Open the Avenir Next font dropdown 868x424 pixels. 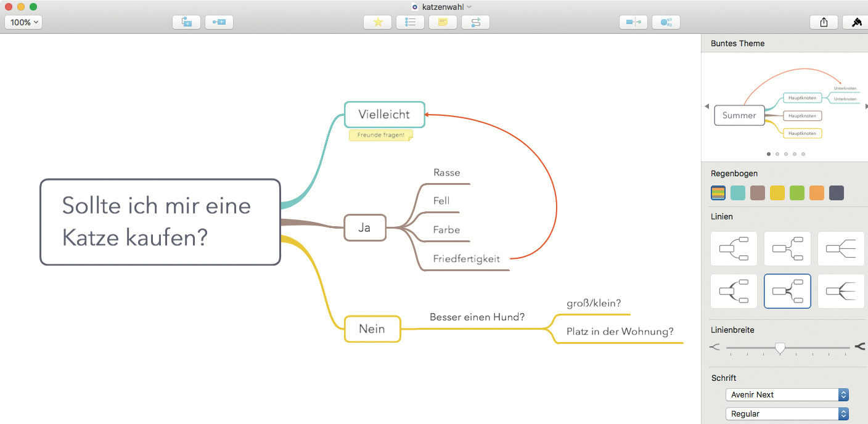pyautogui.click(x=787, y=394)
